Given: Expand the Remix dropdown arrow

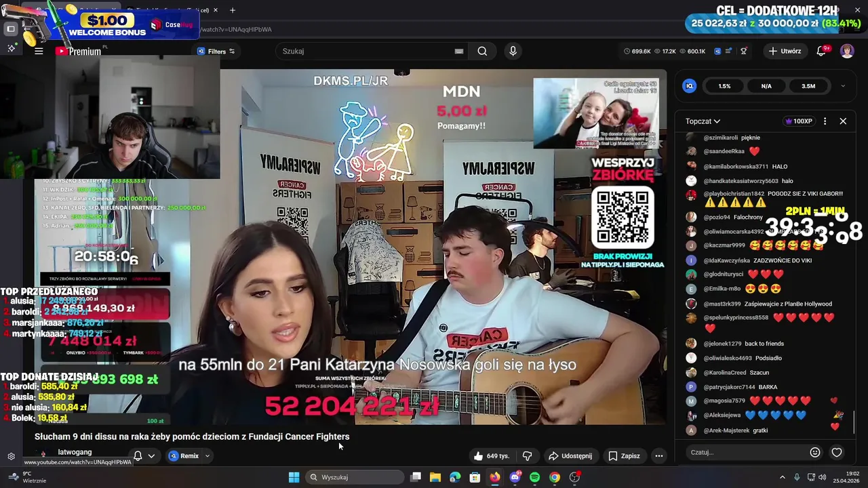Looking at the screenshot, I should (208, 456).
